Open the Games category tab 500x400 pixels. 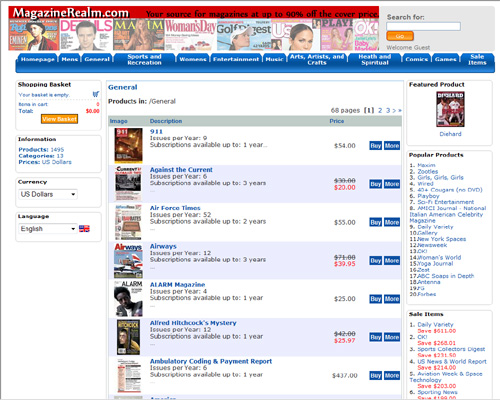[445, 59]
